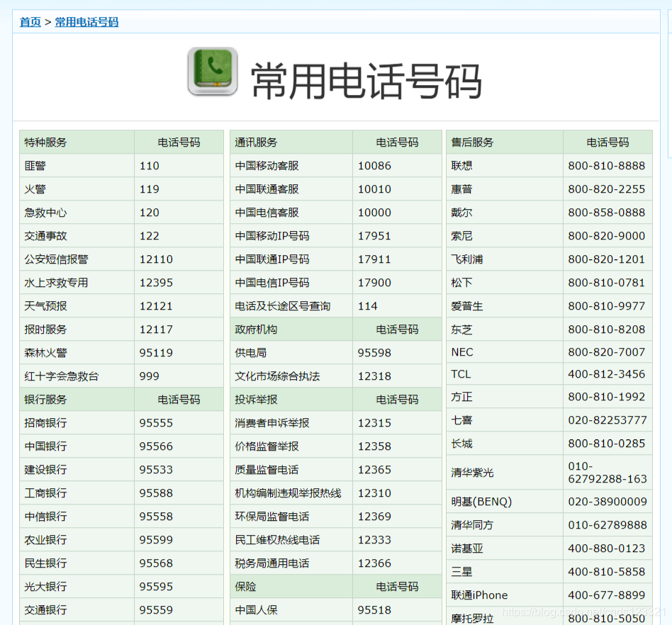Open the 常用电话号码 breadcrumb link
The width and height of the screenshot is (672, 625).
click(86, 22)
